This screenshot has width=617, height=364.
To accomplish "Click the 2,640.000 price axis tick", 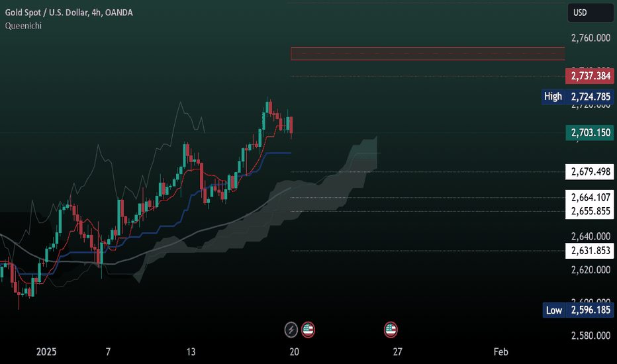I will 591,236.
